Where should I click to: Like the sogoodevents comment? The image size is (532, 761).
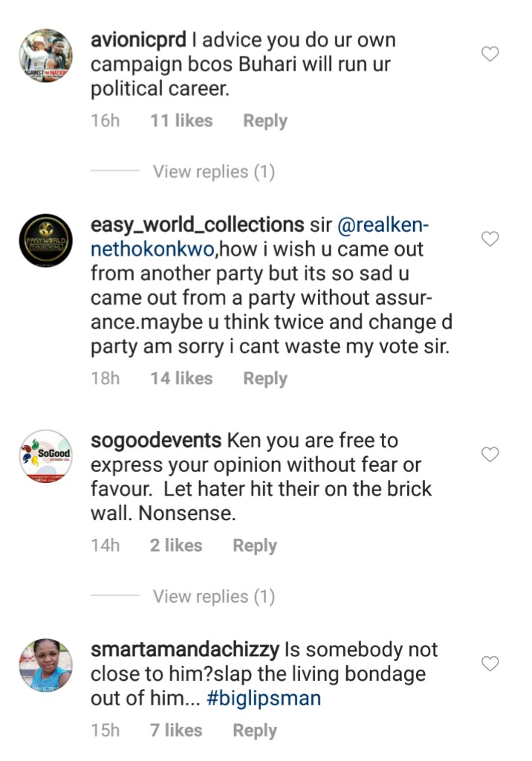point(490,454)
